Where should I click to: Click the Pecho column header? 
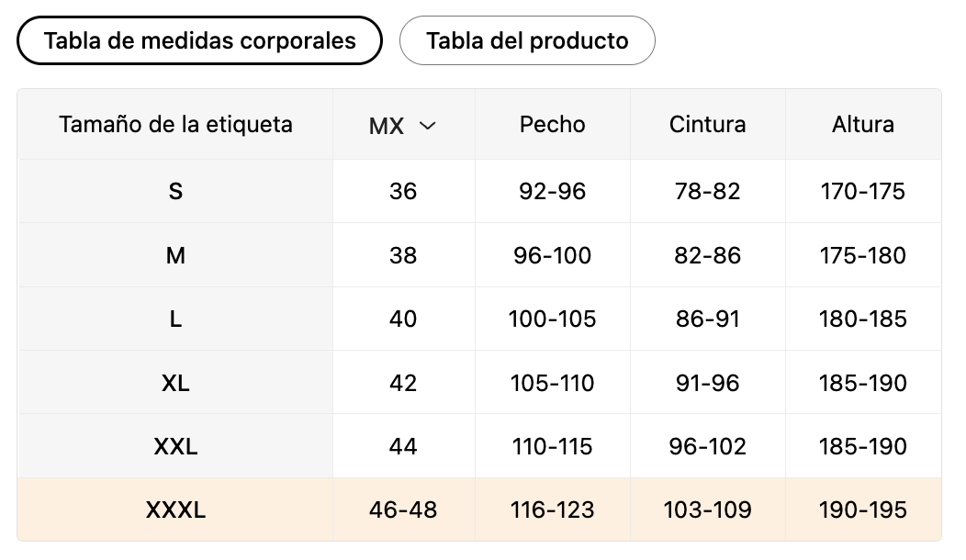tap(553, 125)
